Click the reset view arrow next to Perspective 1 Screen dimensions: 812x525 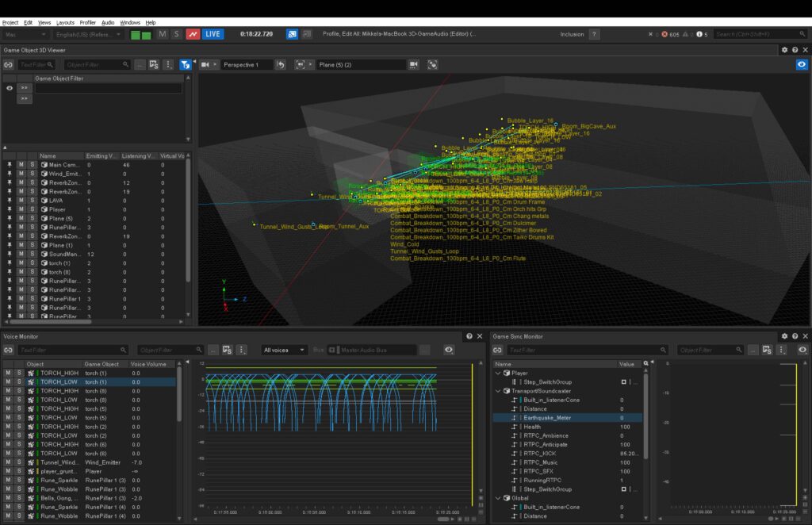[280, 64]
